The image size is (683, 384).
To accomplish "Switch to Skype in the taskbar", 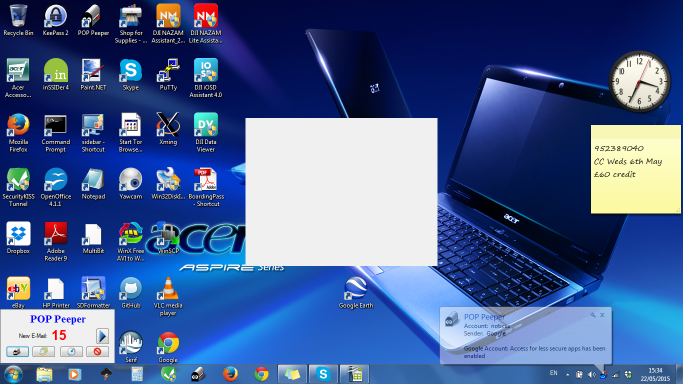I will [x=323, y=374].
